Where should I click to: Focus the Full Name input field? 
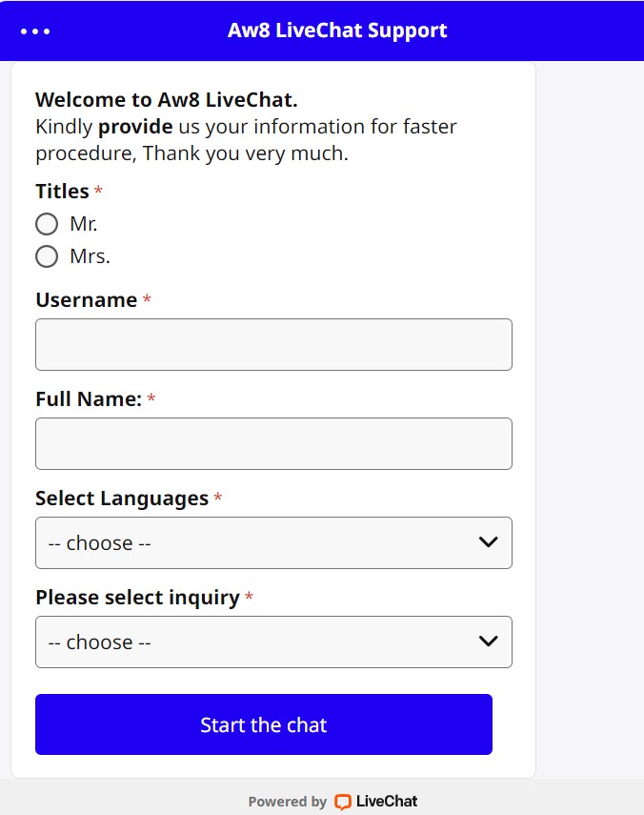(273, 443)
